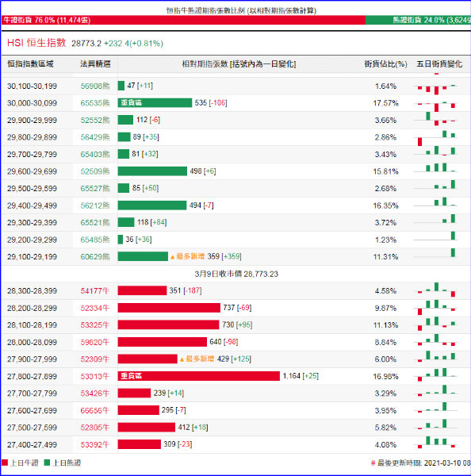The image size is (471, 476).
Task: Open bull contract link 53392牛
Action: tap(94, 445)
